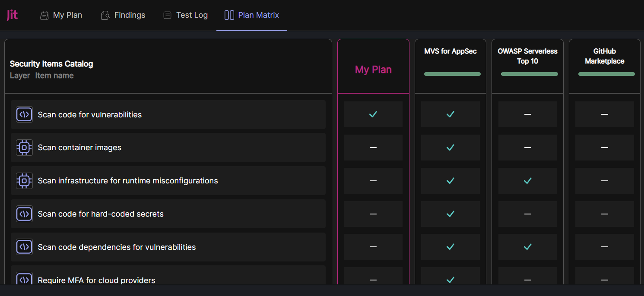Click the Plan Matrix tab icon
This screenshot has width=644, height=296.
coord(229,15)
